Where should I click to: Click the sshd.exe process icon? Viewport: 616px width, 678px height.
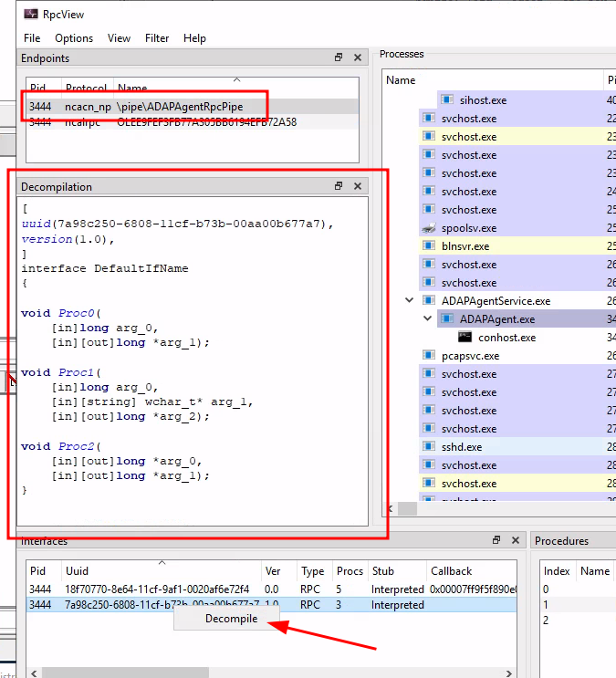429,446
